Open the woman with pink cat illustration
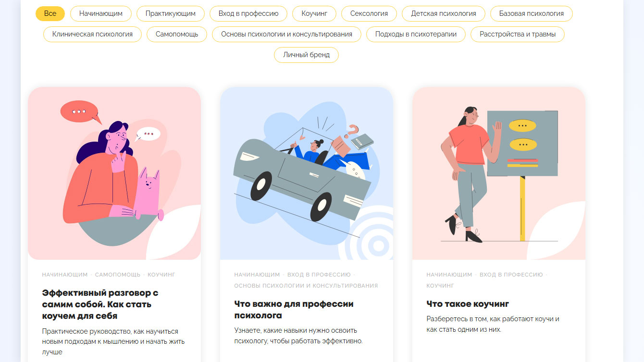 114,173
